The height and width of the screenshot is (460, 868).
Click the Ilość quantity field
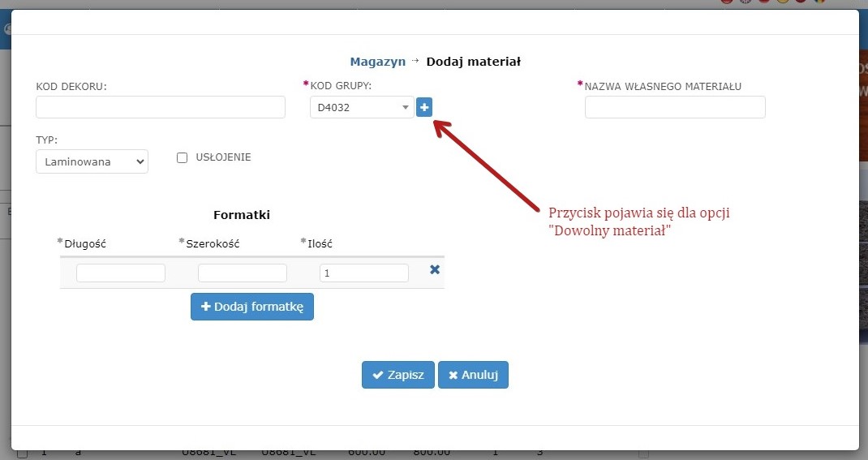pos(364,273)
